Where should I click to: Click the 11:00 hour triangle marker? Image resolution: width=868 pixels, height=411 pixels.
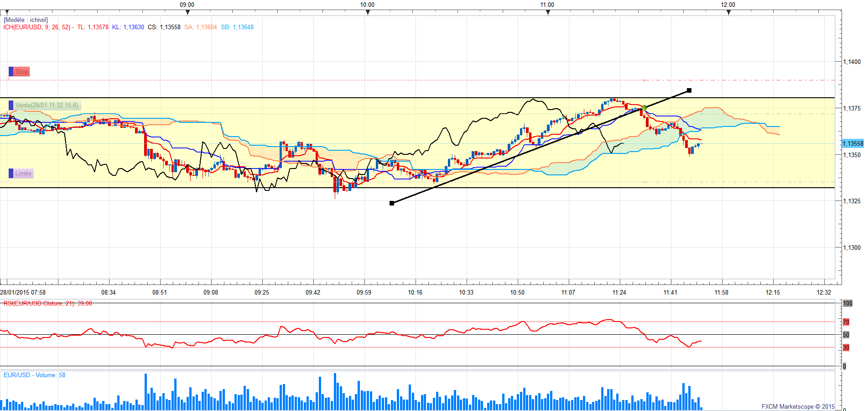pyautogui.click(x=548, y=12)
